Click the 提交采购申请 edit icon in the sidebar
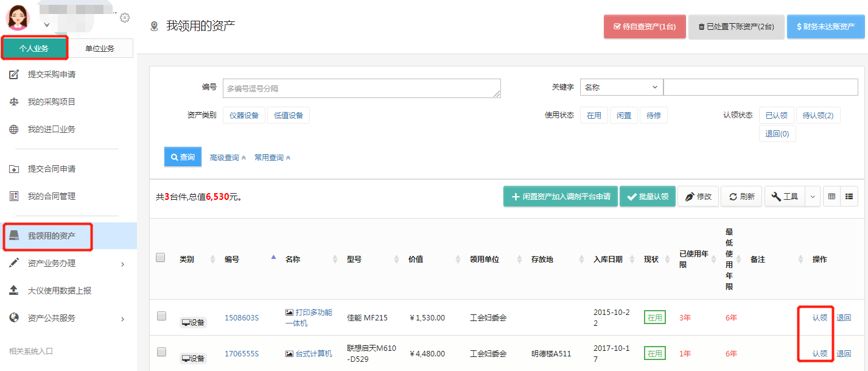Viewport: 868px width, 371px height. [x=14, y=74]
